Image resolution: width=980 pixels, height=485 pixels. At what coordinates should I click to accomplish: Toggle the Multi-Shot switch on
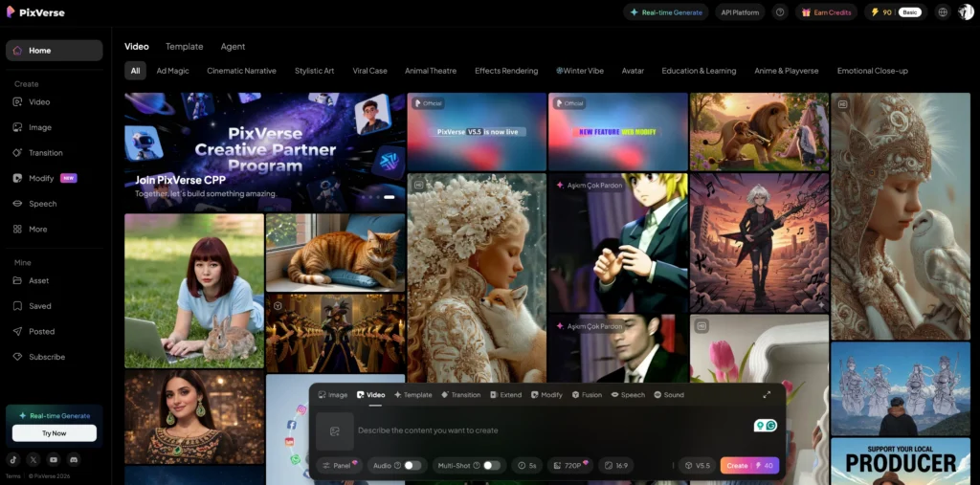pyautogui.click(x=492, y=466)
